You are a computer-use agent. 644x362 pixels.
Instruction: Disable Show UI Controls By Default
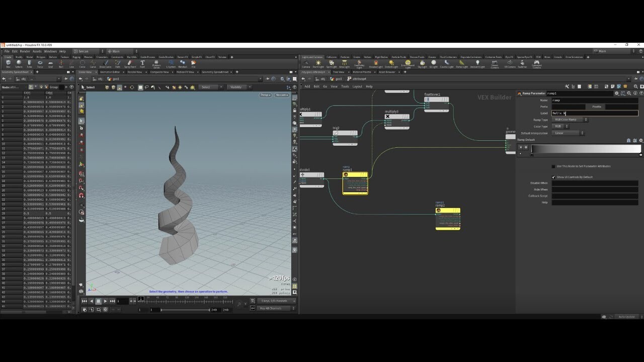[x=554, y=177]
